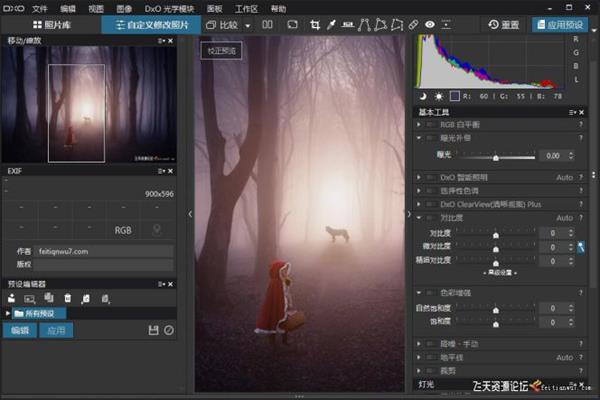Viewport: 600px width, 400px height.
Task: Open the 文件 menu
Action: [x=39, y=8]
